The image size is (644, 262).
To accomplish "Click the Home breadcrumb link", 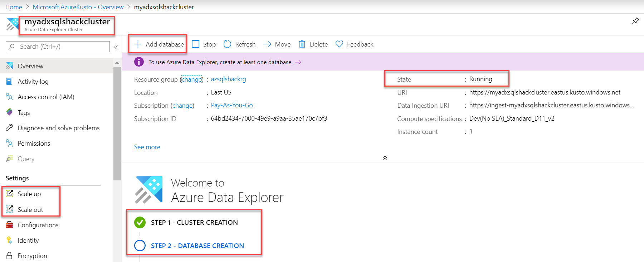I will click(14, 7).
